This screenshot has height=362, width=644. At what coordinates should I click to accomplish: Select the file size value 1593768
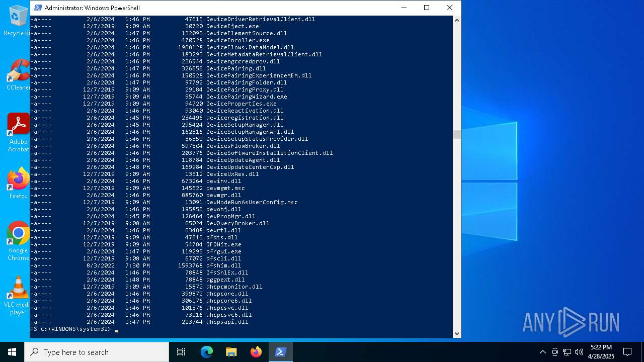point(190,265)
